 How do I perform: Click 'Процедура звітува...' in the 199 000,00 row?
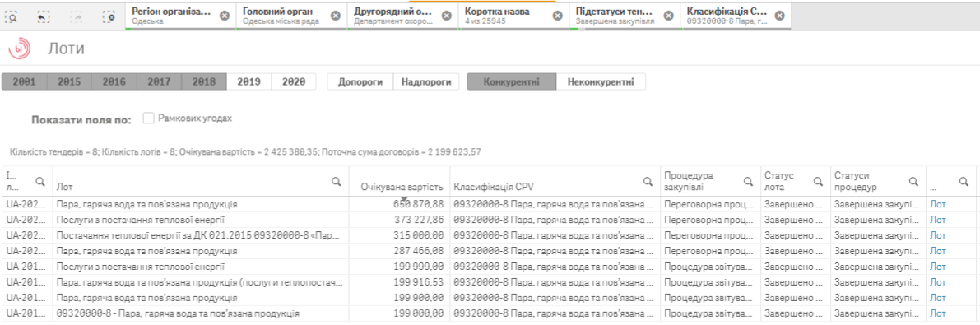[x=708, y=313]
